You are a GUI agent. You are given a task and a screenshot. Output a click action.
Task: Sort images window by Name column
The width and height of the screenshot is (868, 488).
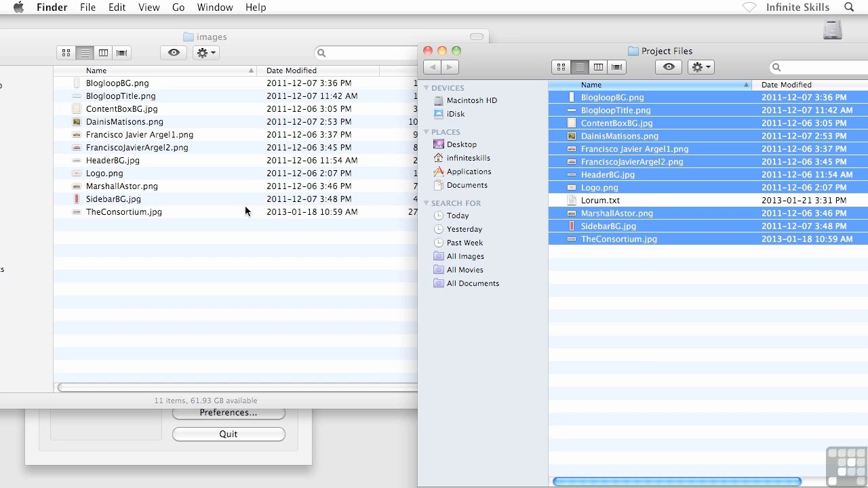coord(155,70)
